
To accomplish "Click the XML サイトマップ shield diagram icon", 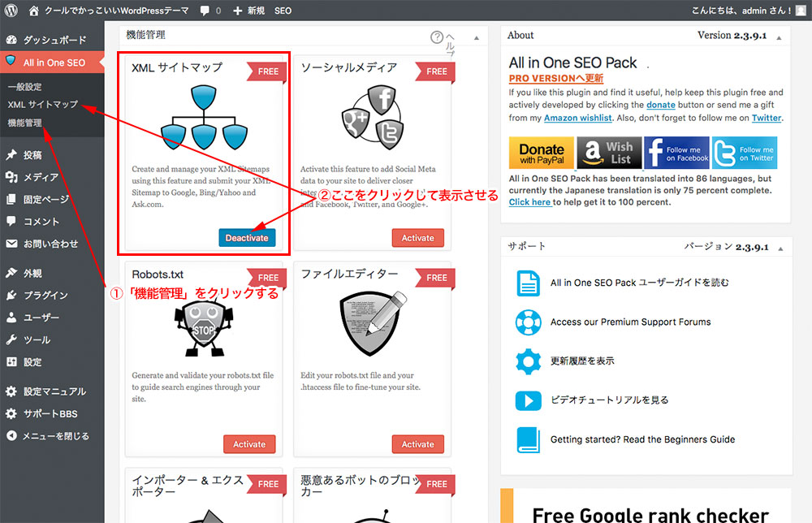I will (x=204, y=118).
